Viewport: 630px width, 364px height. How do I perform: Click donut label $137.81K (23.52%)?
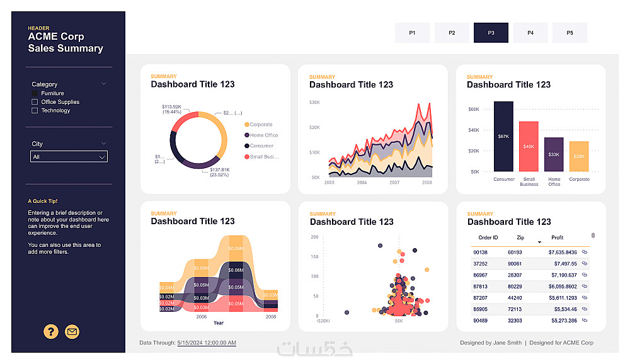[219, 173]
